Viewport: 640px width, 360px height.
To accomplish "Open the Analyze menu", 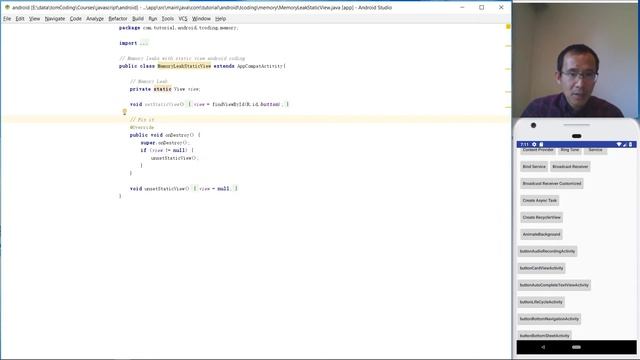I will pos(95,19).
